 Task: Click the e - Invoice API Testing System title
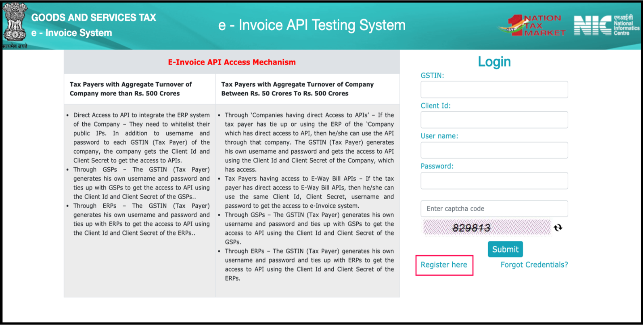coord(312,25)
